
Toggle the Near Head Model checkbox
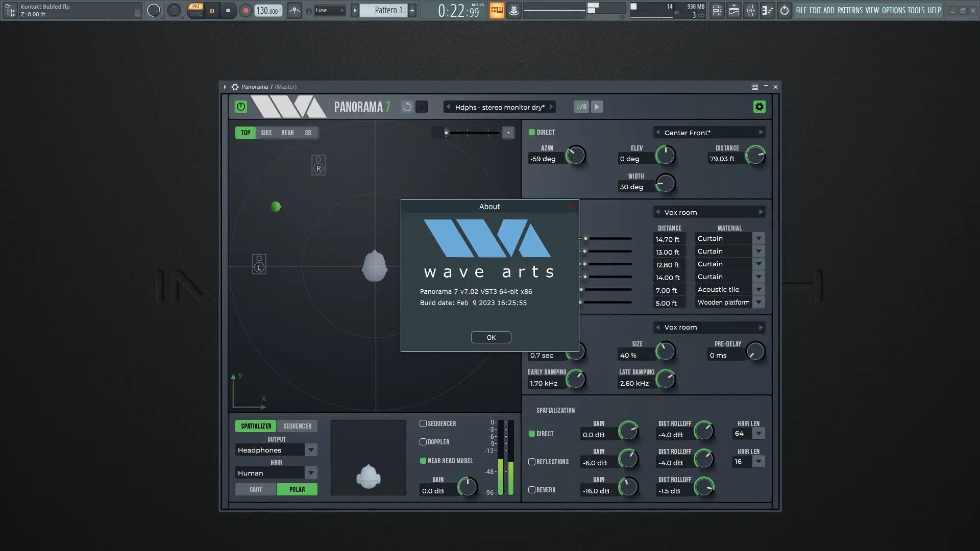[423, 461]
